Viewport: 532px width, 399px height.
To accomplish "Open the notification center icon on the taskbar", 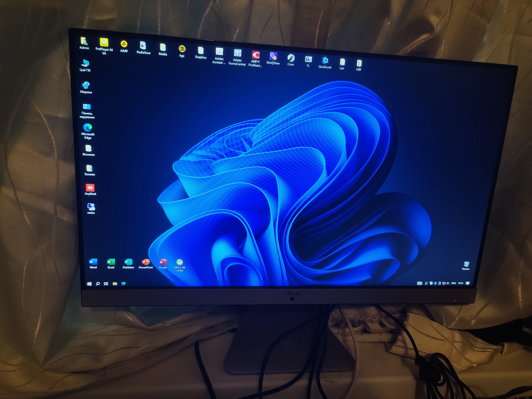I will [x=468, y=283].
